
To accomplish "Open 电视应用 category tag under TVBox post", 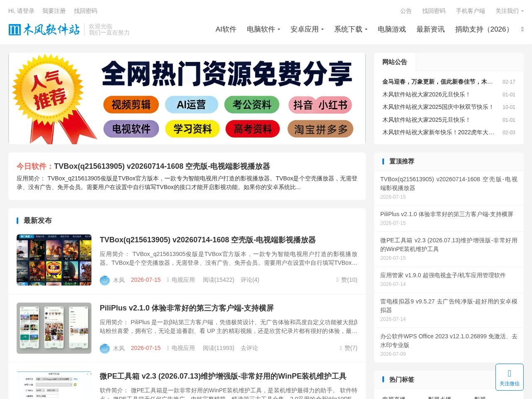I will click(181, 280).
